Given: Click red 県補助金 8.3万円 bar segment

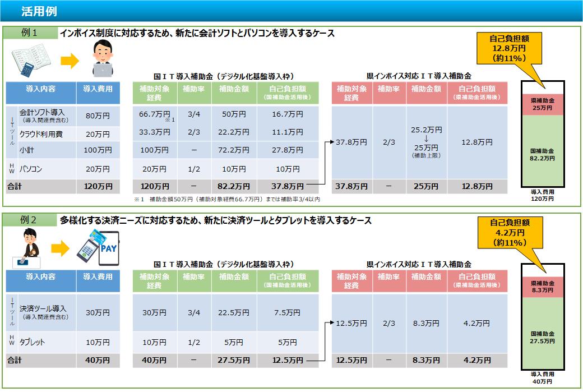Looking at the screenshot, I should tap(542, 288).
